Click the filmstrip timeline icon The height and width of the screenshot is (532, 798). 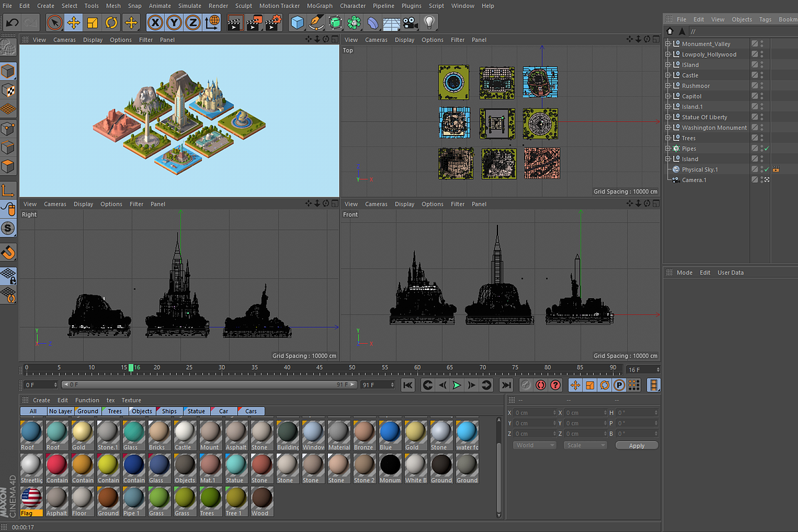(654, 385)
